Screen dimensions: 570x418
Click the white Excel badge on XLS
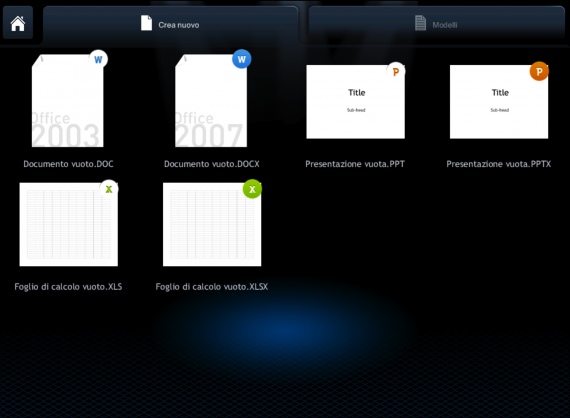click(109, 189)
